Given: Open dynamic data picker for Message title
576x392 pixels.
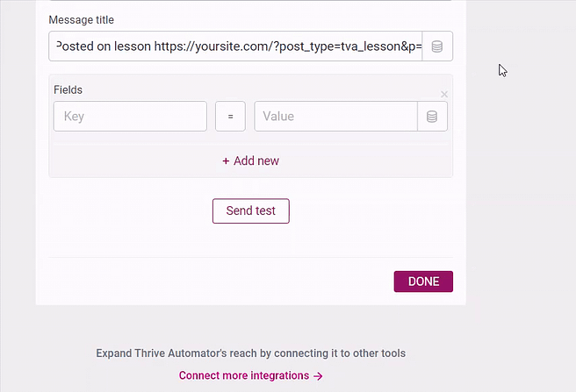Looking at the screenshot, I should pyautogui.click(x=437, y=46).
